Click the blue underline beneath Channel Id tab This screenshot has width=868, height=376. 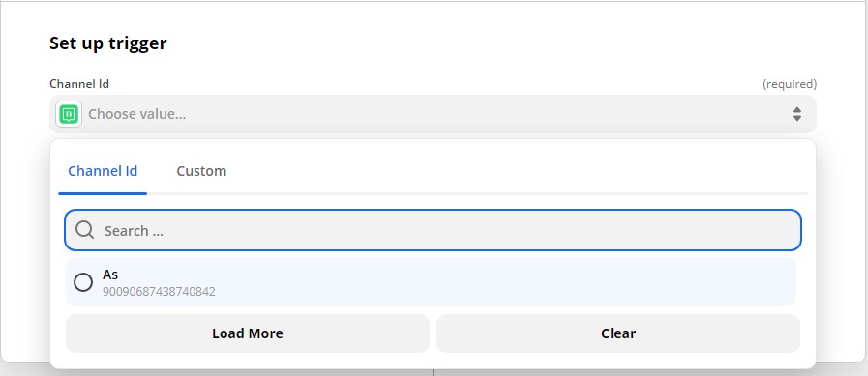coord(103,193)
